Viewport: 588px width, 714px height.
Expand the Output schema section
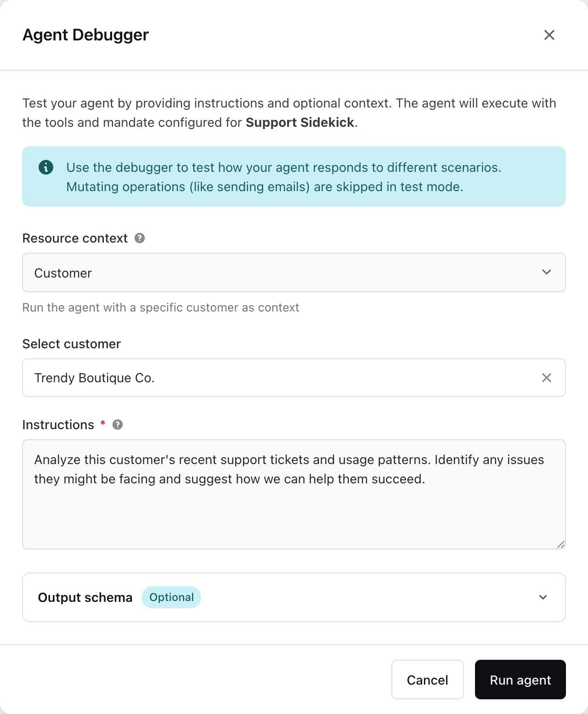(294, 597)
